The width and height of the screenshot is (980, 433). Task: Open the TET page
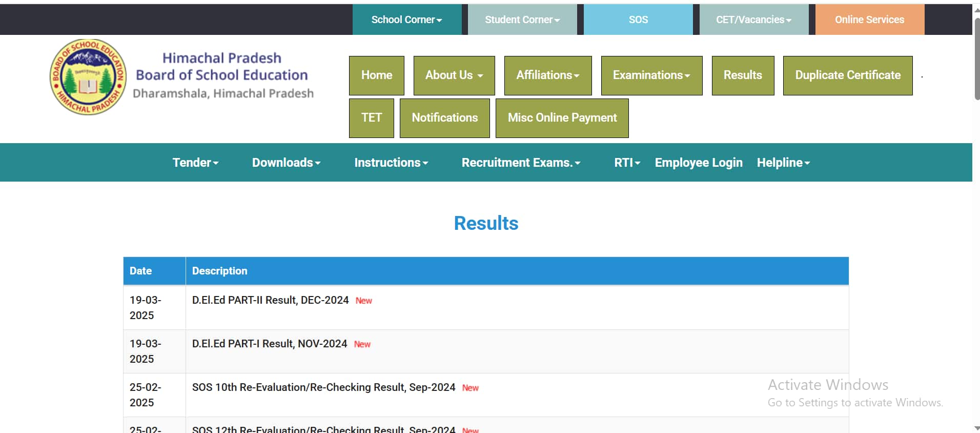372,118
